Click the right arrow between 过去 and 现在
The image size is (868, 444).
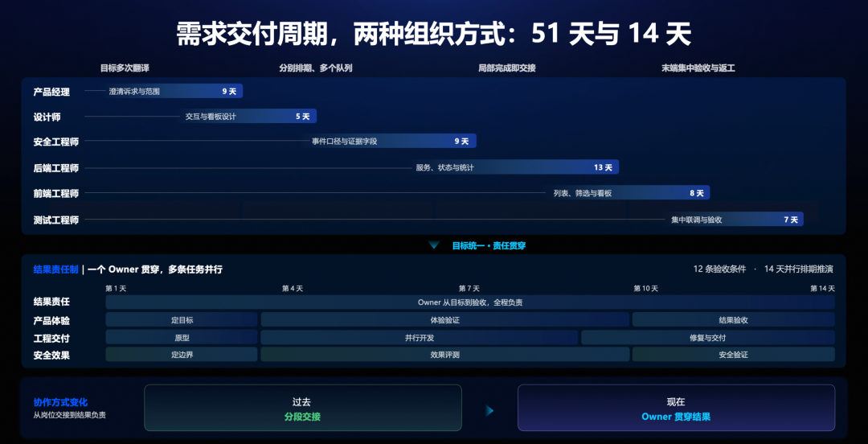pos(489,410)
